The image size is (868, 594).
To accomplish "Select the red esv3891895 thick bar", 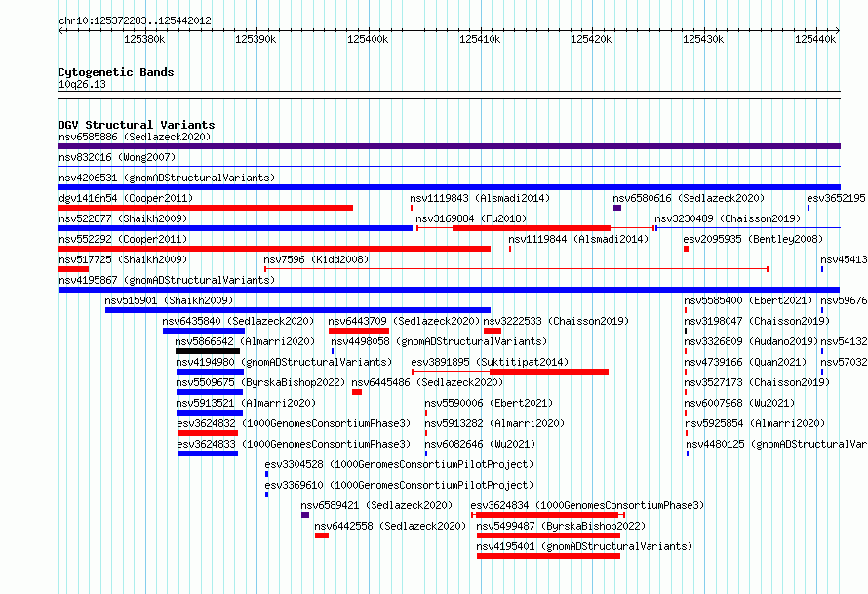I will (x=549, y=372).
